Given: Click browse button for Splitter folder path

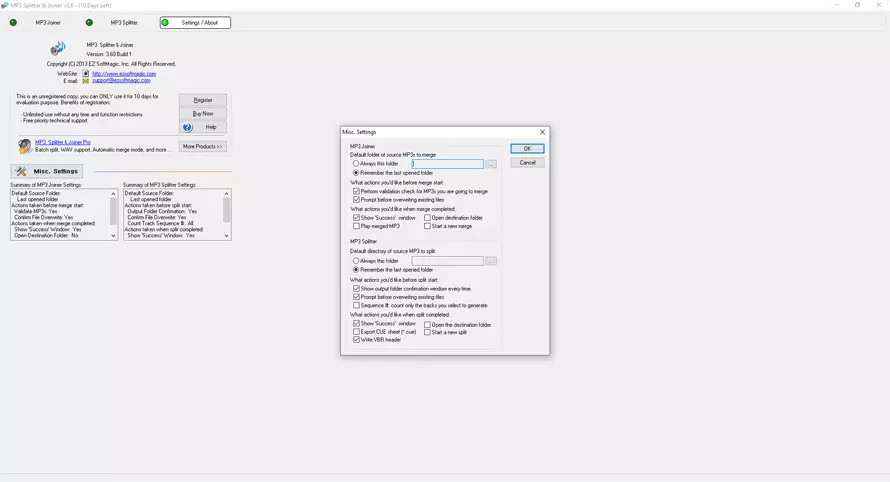Looking at the screenshot, I should pos(492,261).
